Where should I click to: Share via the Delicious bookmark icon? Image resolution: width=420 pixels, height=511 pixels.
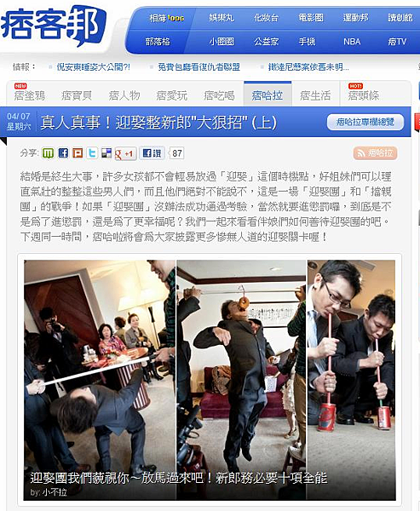tap(106, 152)
